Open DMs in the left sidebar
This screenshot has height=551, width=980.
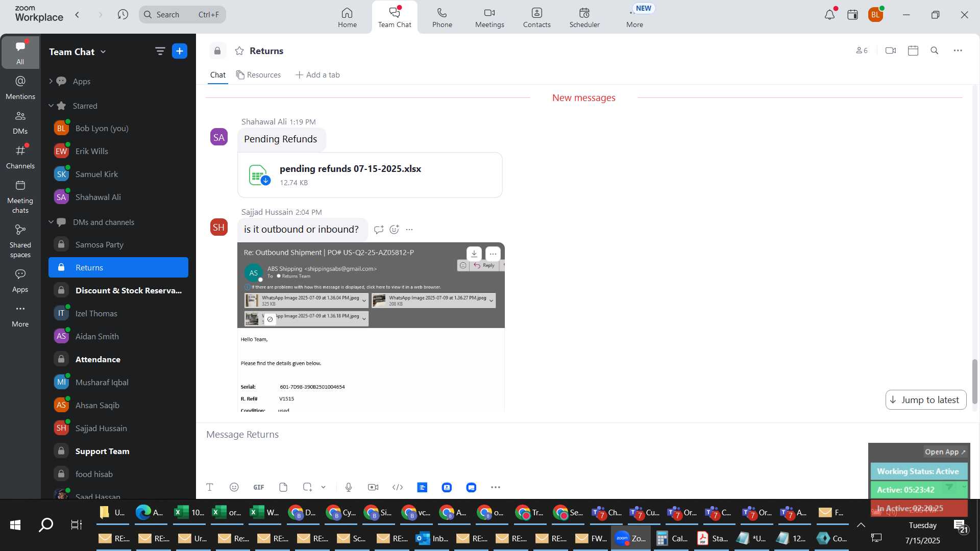(20, 122)
